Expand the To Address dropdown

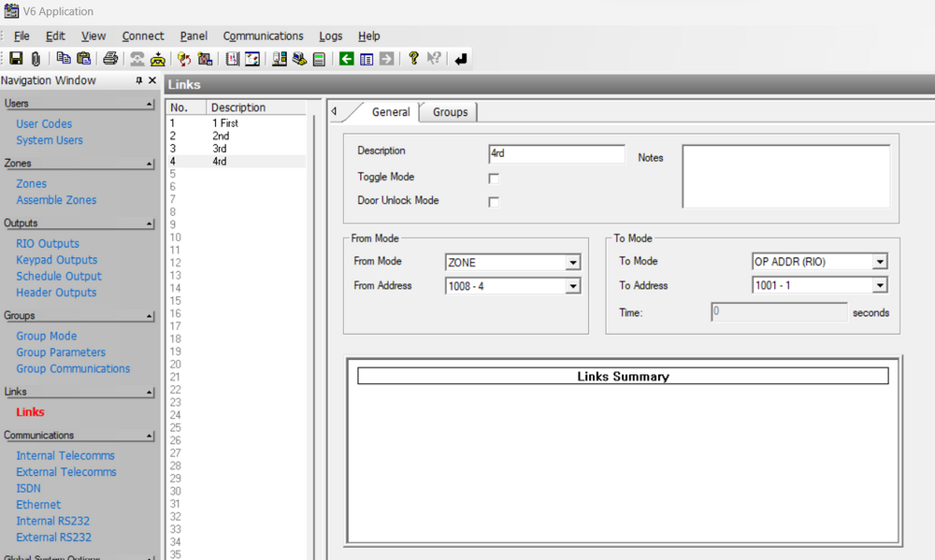[x=879, y=286]
